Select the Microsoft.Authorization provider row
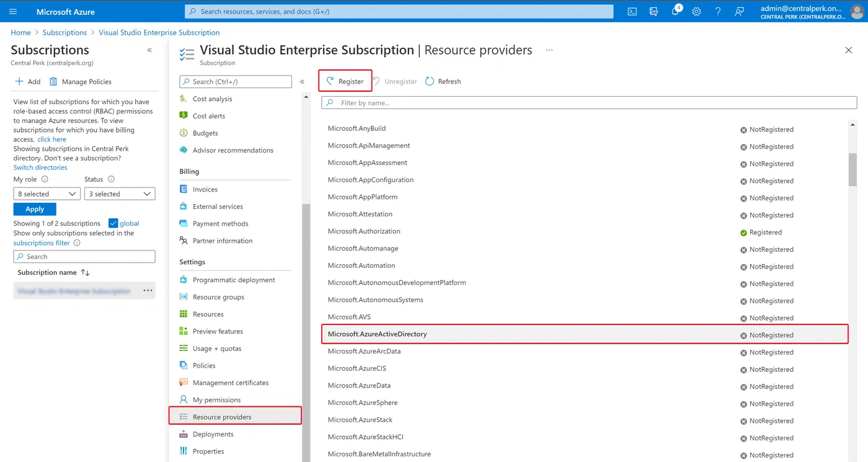The image size is (868, 462). (x=585, y=232)
